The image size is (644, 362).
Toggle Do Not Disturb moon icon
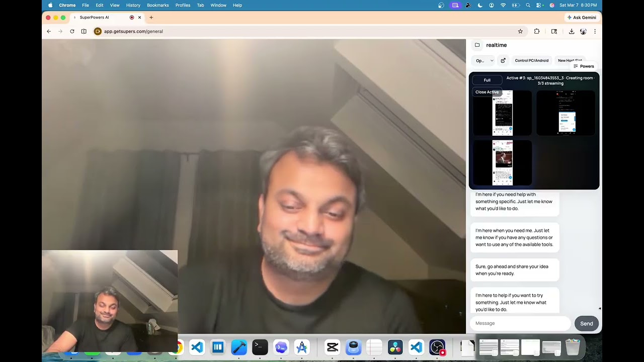click(479, 5)
